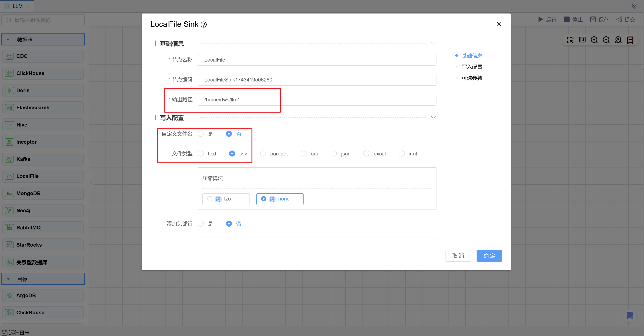Close the LocalFile Sink dialog
The height and width of the screenshot is (336, 644).
tap(499, 24)
